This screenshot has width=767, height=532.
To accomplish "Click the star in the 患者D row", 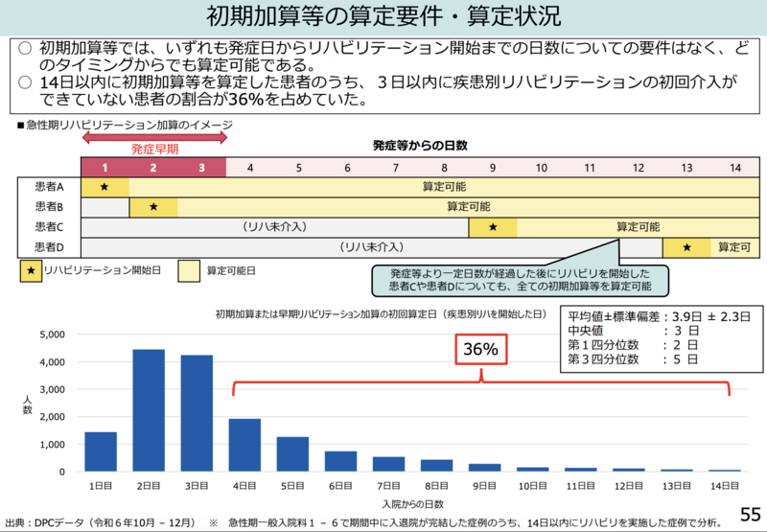I will pyautogui.click(x=687, y=247).
